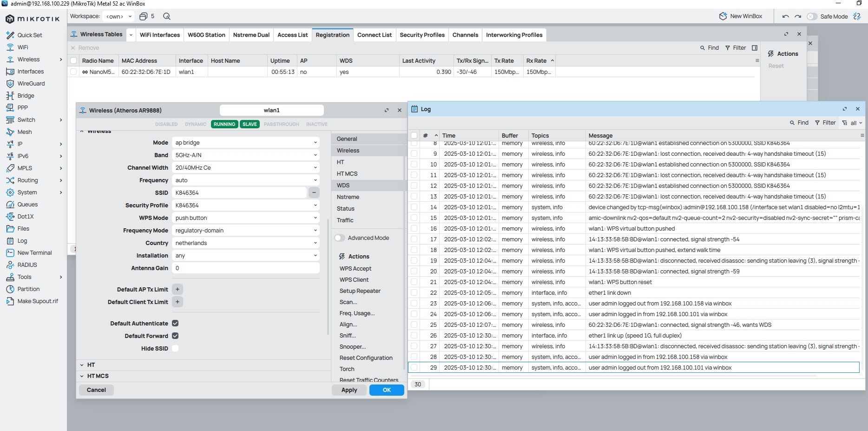This screenshot has height=431, width=868.
Task: Open New Terminal from sidebar
Action: click(34, 253)
